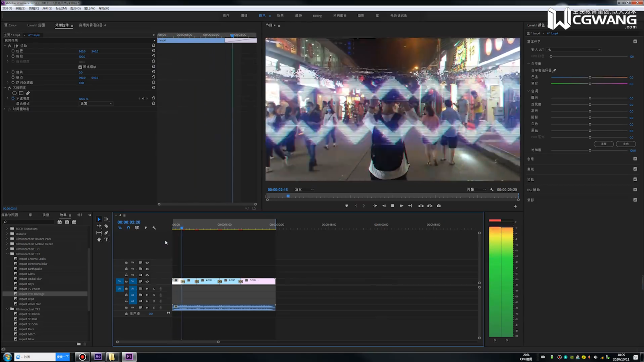Image resolution: width=644 pixels, height=362 pixels.
Task: Select the Pen tool in the tools panel
Action: tap(106, 233)
